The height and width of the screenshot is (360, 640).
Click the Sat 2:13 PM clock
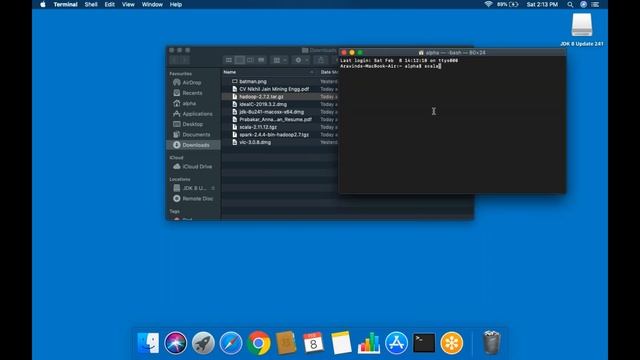click(542, 4)
